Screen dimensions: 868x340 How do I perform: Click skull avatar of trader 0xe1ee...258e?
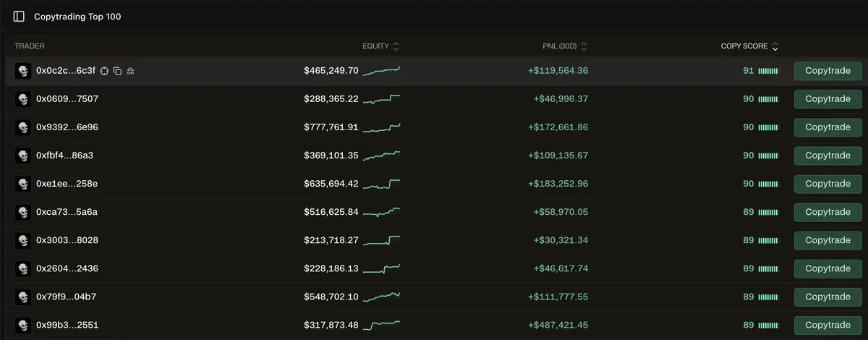tap(22, 184)
